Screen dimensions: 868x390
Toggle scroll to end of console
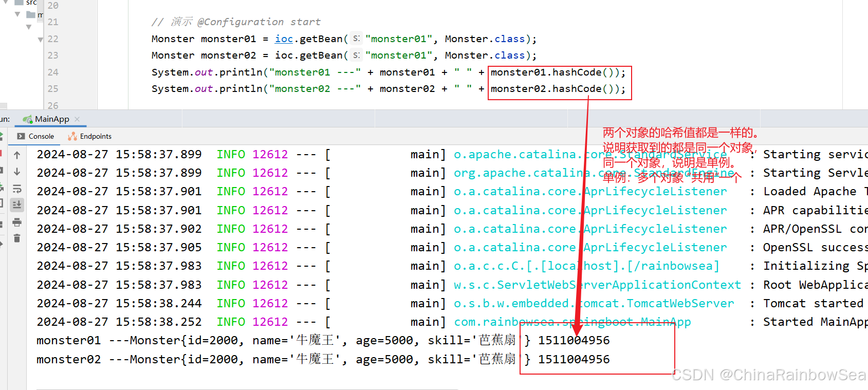click(x=17, y=205)
